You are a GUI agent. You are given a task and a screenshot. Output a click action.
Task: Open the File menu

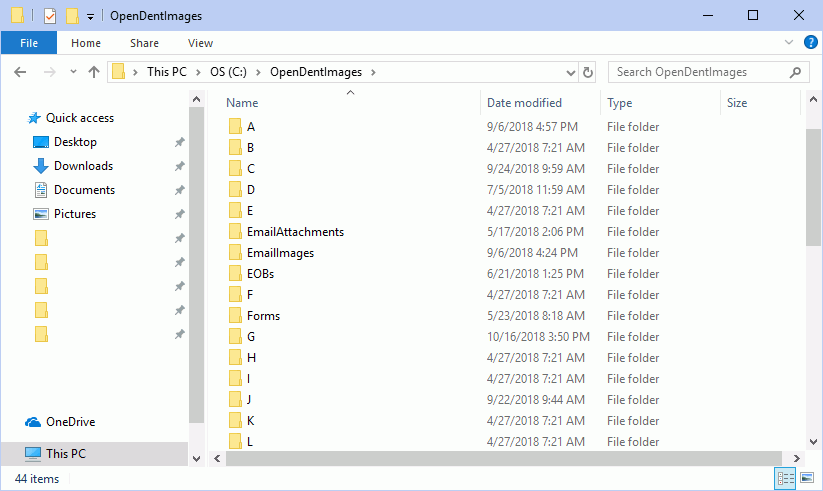point(29,43)
